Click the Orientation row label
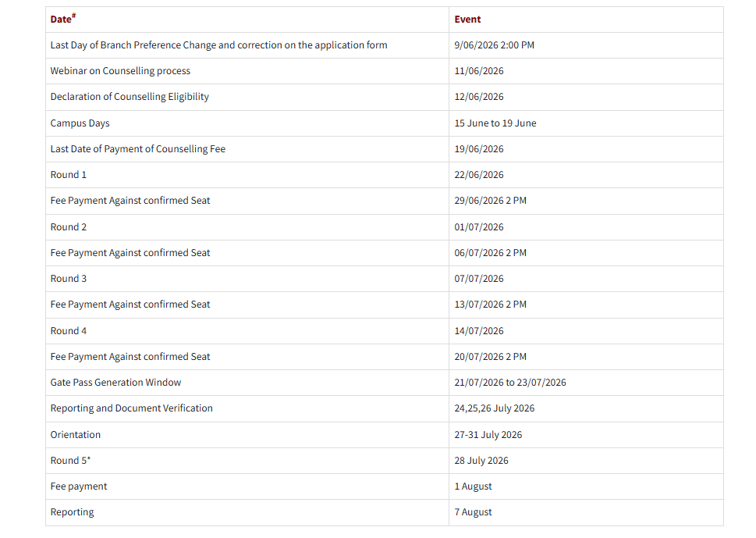The height and width of the screenshot is (538, 756). [76, 435]
